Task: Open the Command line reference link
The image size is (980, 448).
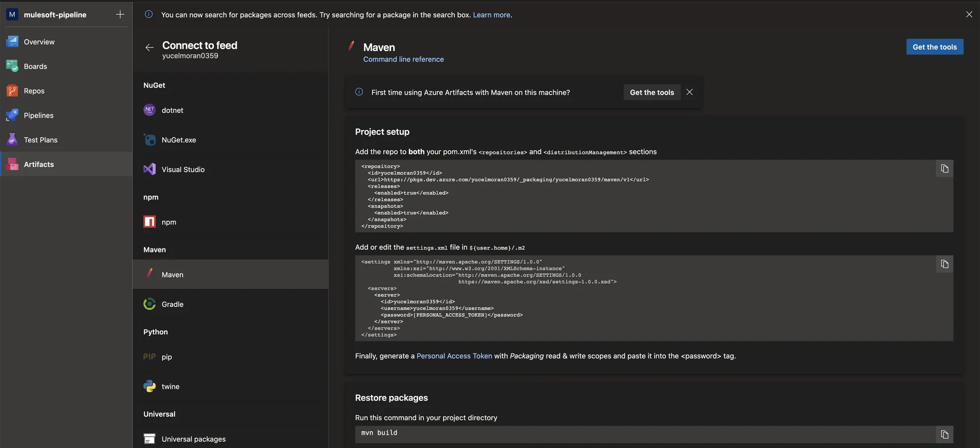Action: [403, 59]
